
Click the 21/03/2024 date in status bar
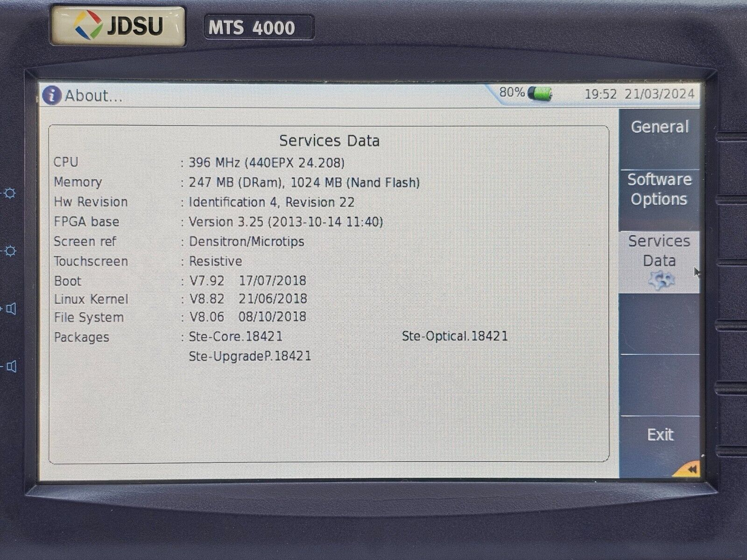tap(659, 94)
